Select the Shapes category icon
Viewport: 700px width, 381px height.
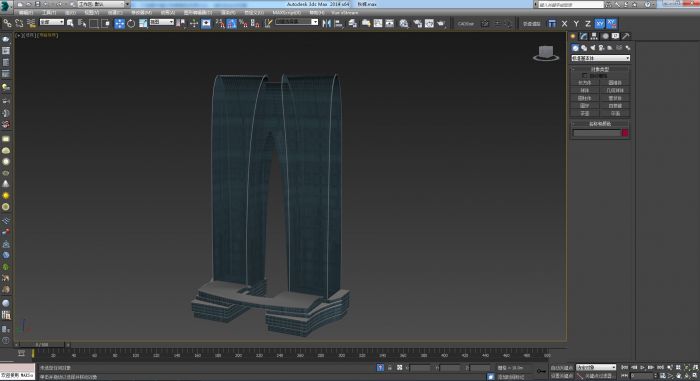[x=584, y=48]
